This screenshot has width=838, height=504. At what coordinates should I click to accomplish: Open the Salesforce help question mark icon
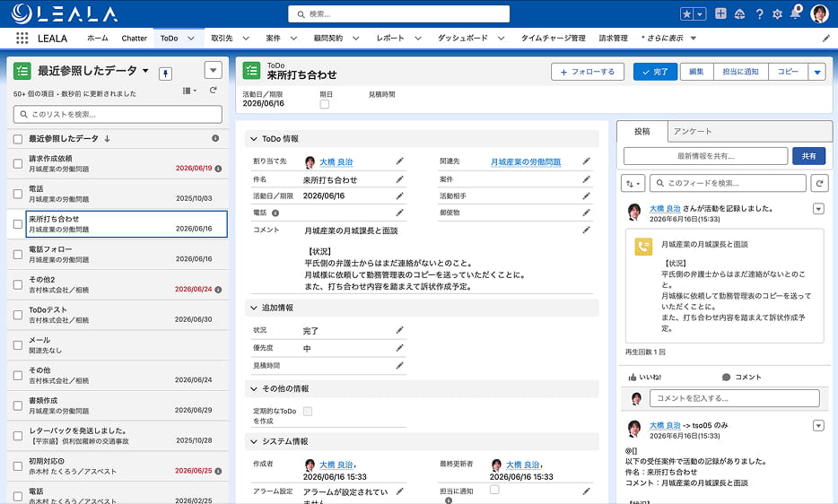point(759,14)
